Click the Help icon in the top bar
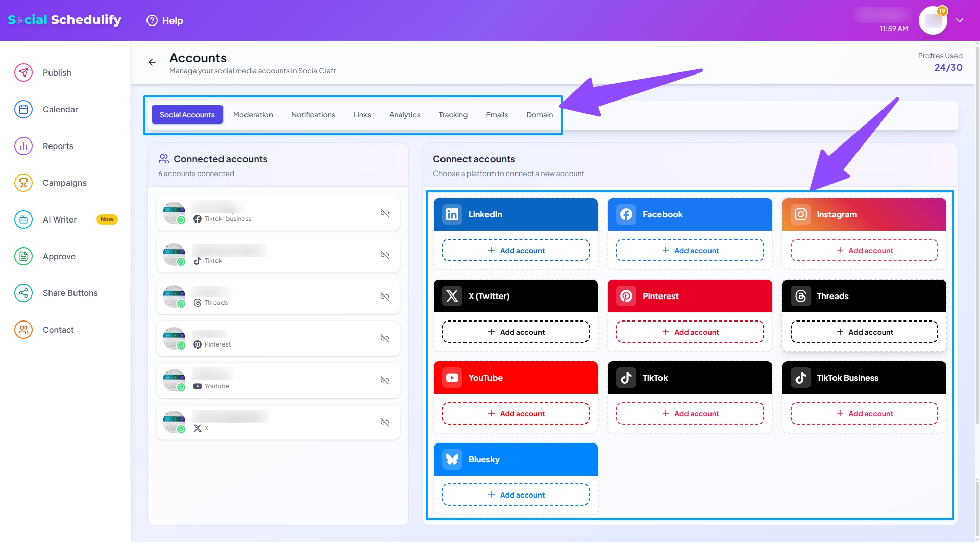This screenshot has width=980, height=543. coord(151,20)
